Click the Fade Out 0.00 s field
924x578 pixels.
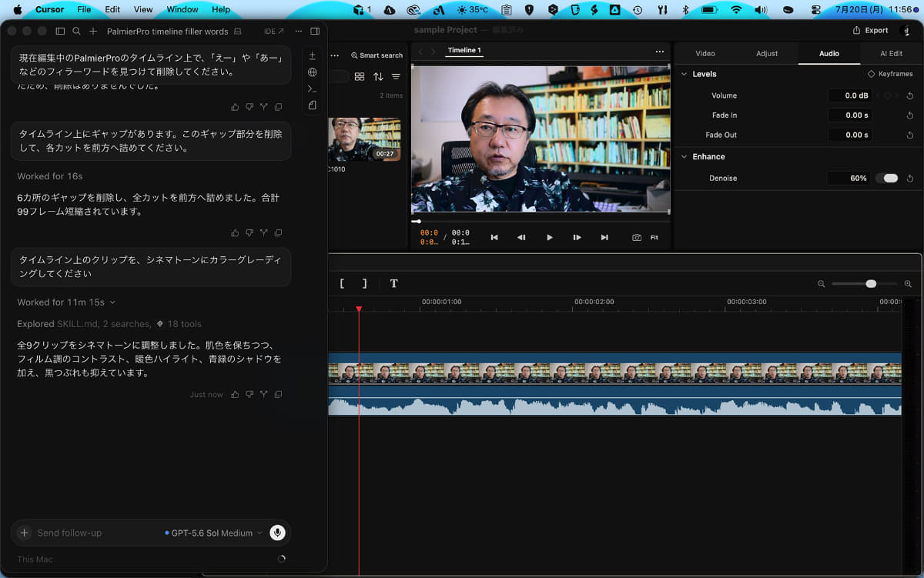click(x=849, y=135)
